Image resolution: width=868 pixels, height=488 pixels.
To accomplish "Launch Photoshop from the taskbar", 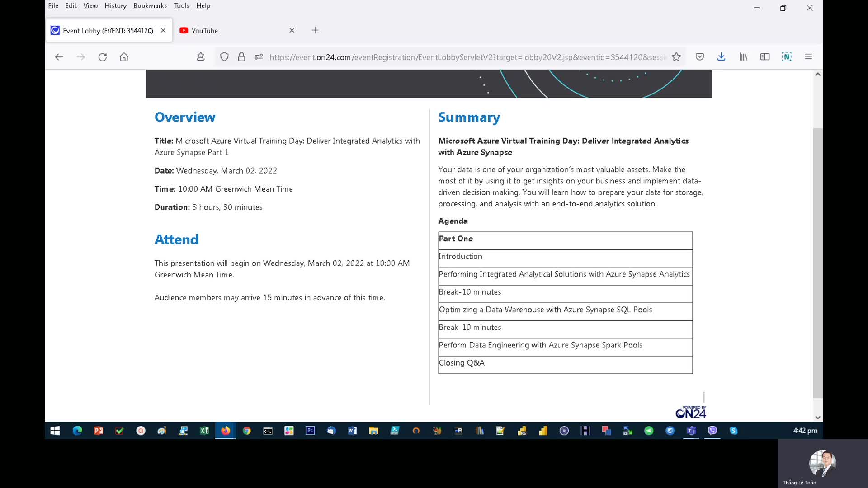I will [x=310, y=431].
